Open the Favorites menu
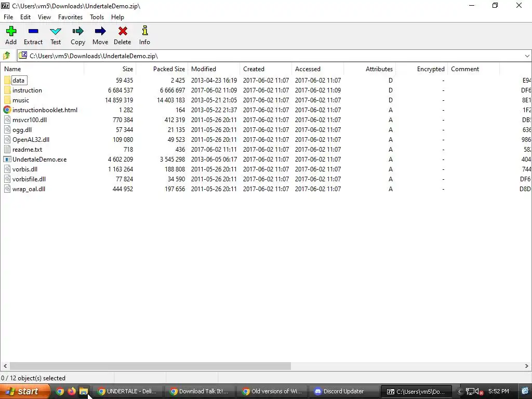 tap(70, 17)
